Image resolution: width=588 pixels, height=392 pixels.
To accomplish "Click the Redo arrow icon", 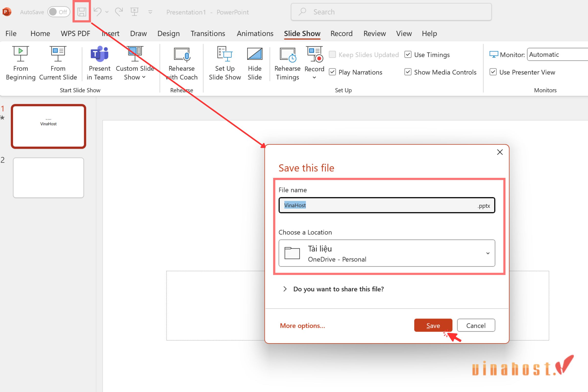I will pyautogui.click(x=119, y=12).
